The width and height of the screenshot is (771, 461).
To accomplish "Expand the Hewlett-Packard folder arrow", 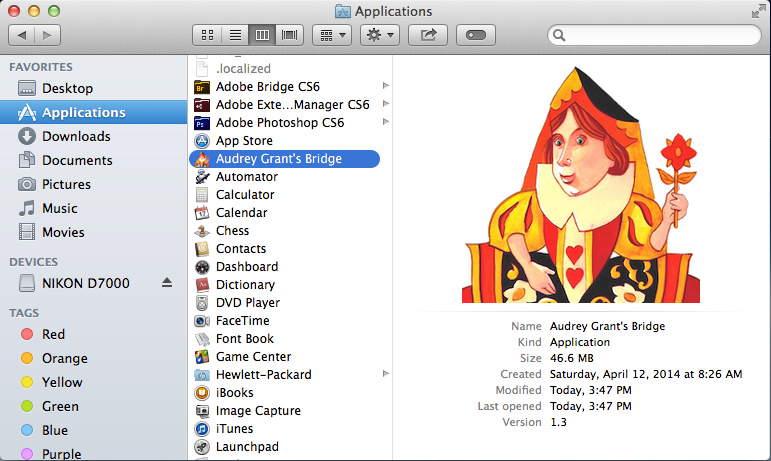I will pyautogui.click(x=386, y=374).
